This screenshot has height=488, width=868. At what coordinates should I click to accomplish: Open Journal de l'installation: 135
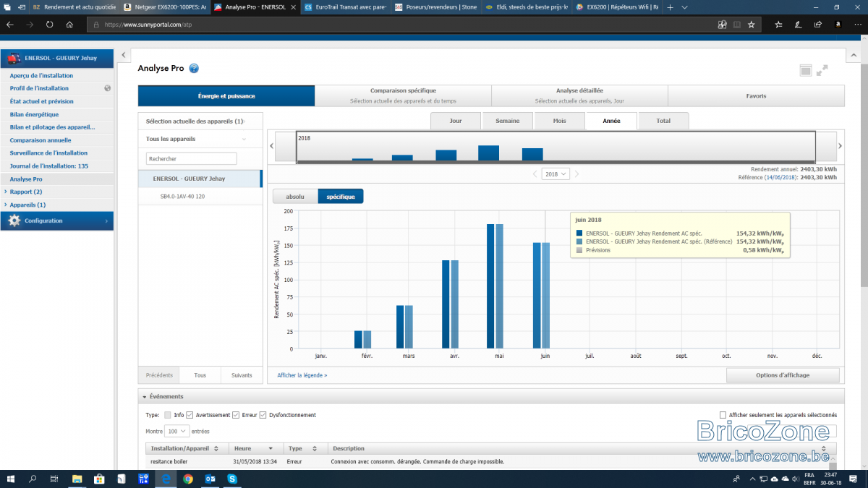point(49,166)
